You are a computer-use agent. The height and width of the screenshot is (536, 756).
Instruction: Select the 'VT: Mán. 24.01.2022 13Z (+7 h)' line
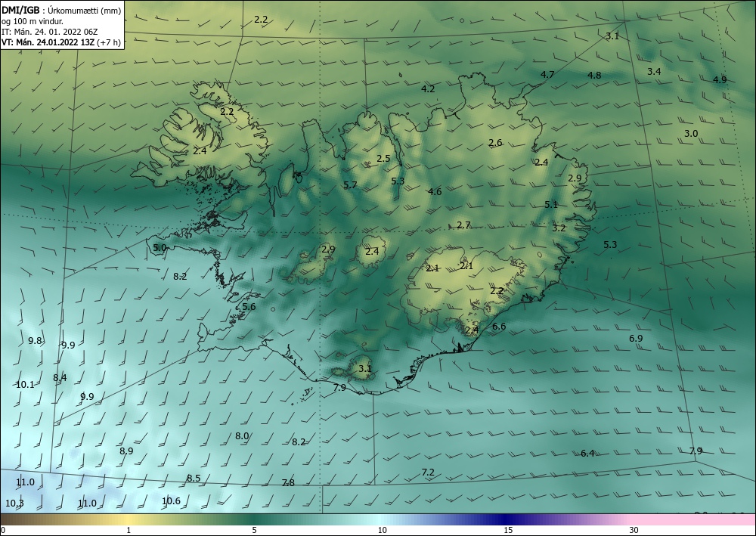coord(60,42)
